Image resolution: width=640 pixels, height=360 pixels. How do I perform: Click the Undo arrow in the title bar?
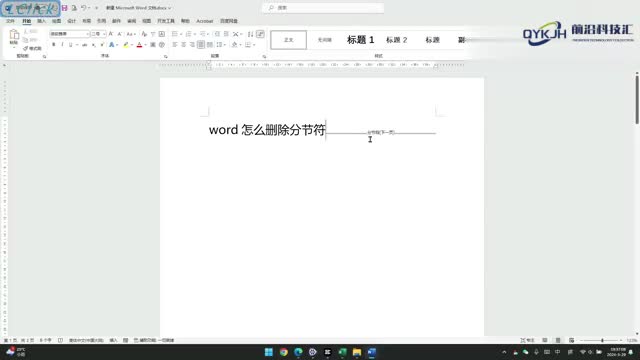pos(84,8)
